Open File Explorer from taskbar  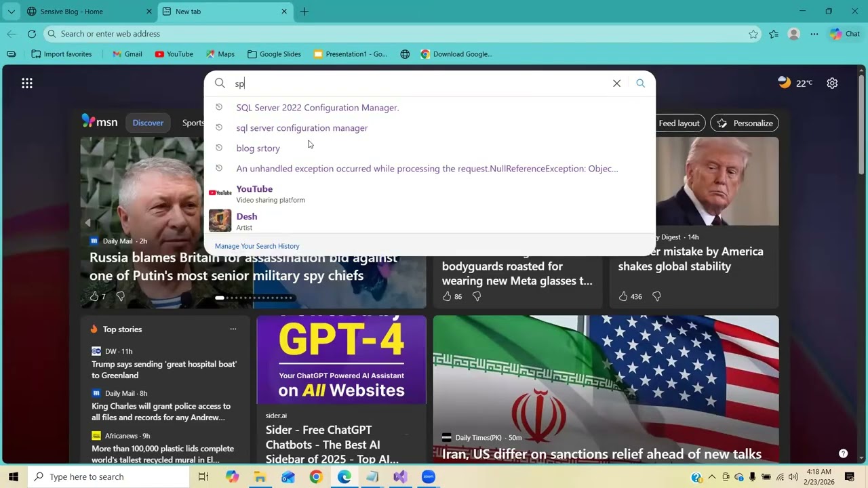click(260, 476)
